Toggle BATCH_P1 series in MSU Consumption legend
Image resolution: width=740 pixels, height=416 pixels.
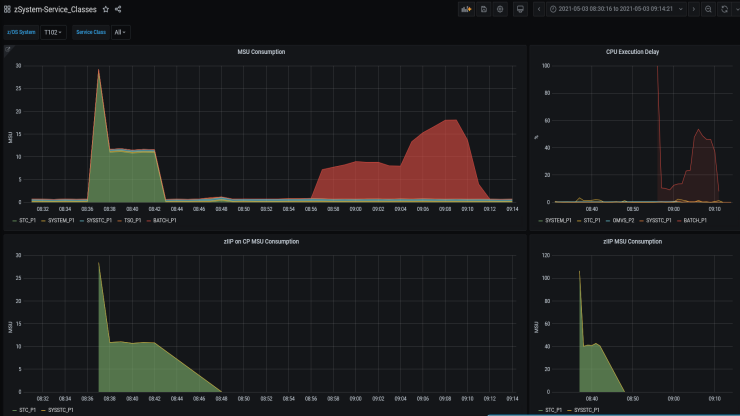click(x=163, y=219)
